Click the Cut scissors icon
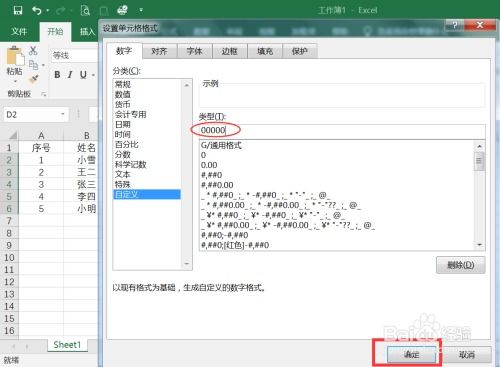The height and width of the screenshot is (367, 500). (x=33, y=50)
